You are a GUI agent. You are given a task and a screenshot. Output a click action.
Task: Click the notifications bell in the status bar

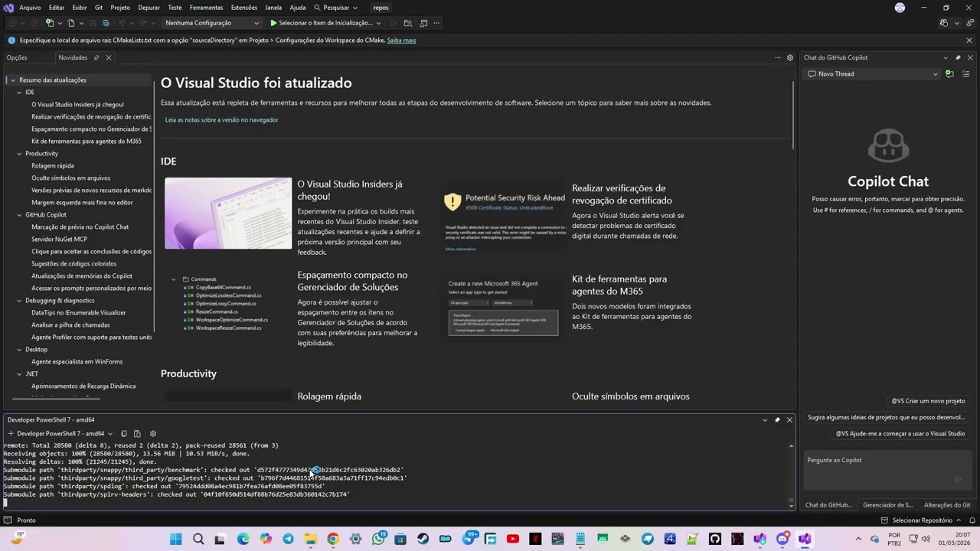click(x=972, y=520)
